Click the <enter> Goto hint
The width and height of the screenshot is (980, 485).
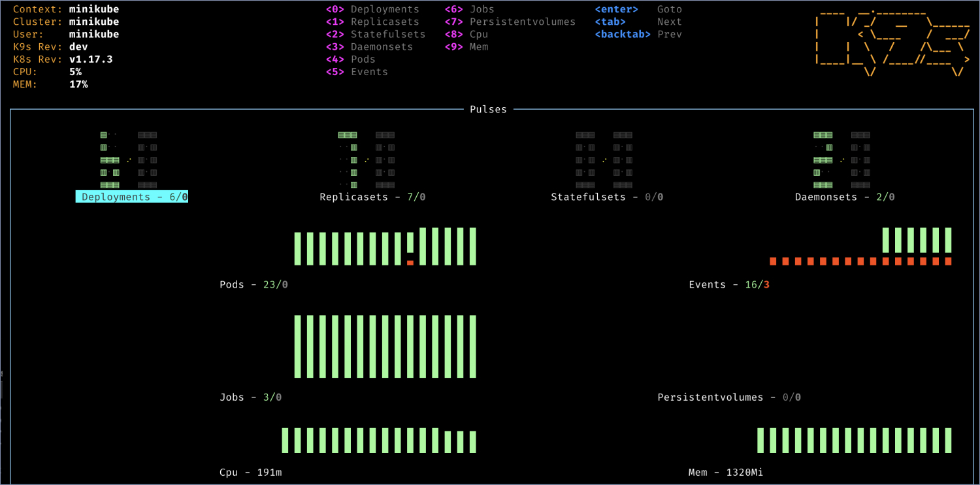[638, 9]
